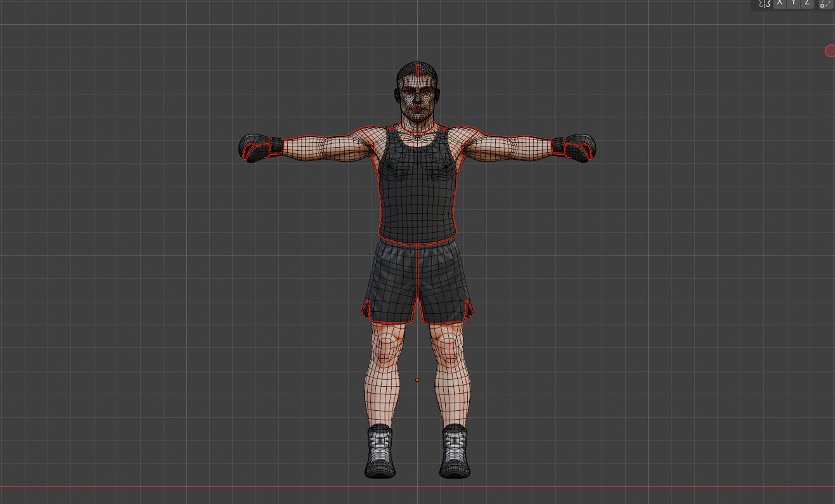Click the orange object origin dot

click(x=417, y=380)
